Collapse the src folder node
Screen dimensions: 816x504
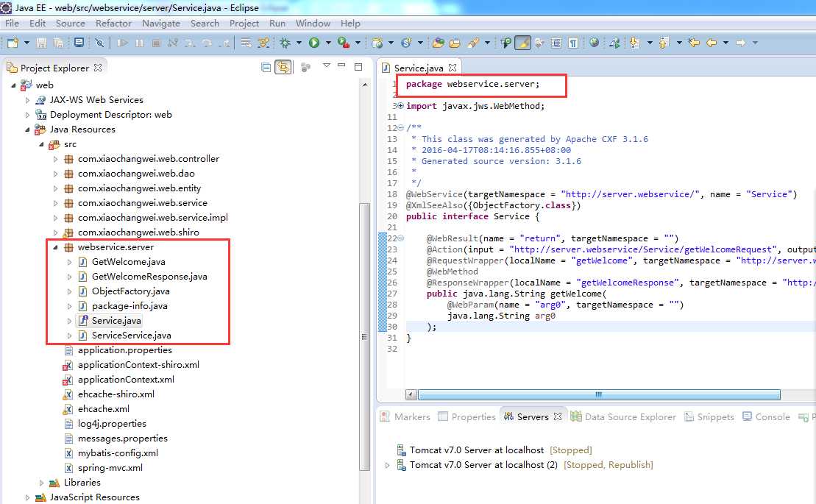[x=42, y=145]
